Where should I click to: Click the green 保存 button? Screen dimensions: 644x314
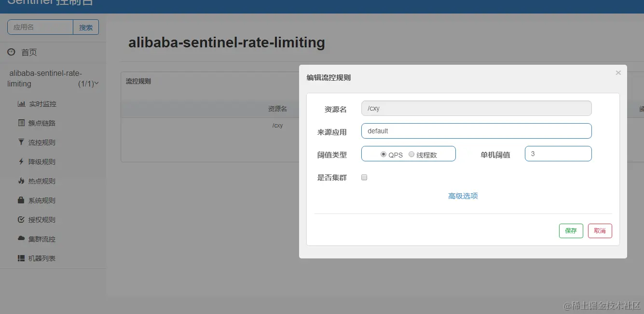(x=571, y=231)
